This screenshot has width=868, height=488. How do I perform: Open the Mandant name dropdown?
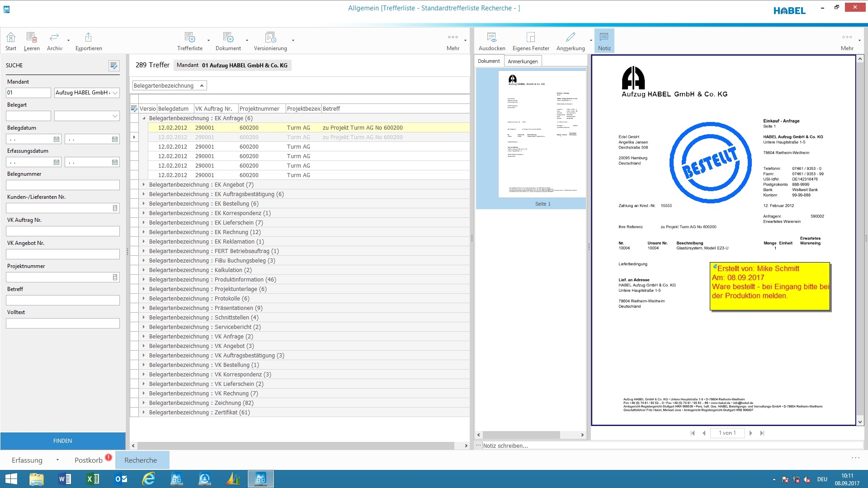pos(115,93)
